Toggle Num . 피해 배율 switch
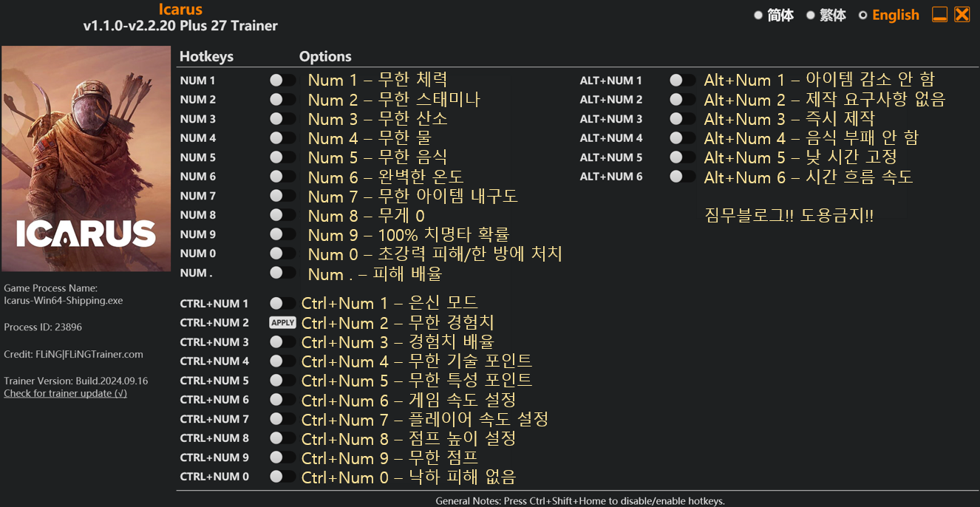The width and height of the screenshot is (980, 507). 282,273
